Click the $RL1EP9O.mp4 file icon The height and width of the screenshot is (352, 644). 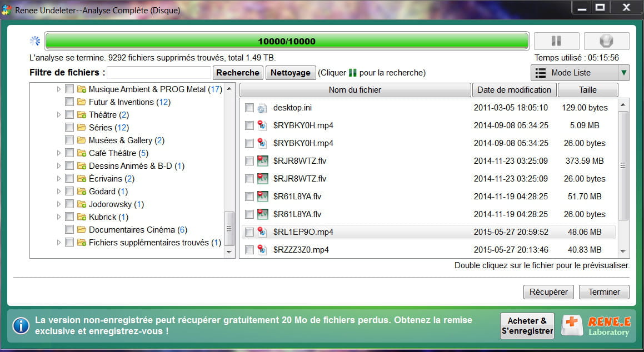(263, 232)
